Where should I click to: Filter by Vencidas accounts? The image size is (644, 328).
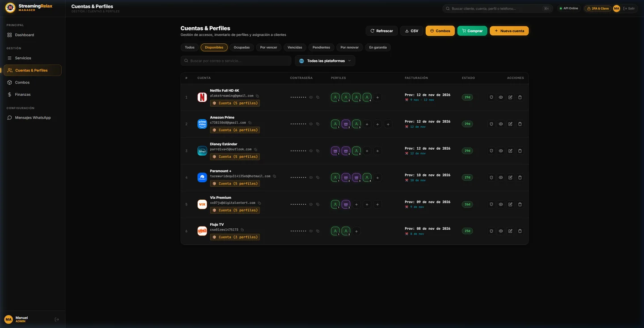tap(295, 47)
